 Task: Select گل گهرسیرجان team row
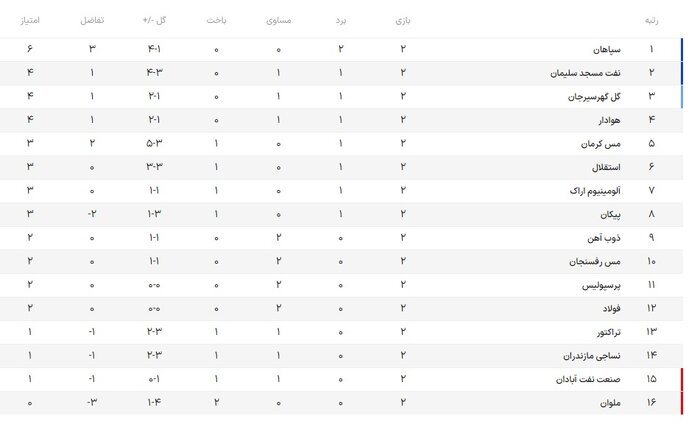click(592, 96)
